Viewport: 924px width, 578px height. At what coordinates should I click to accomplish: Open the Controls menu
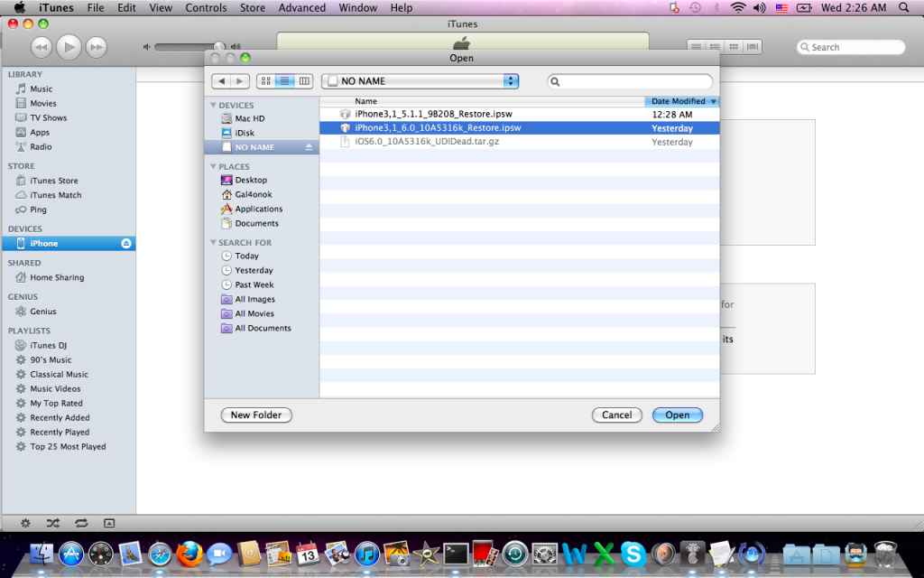pyautogui.click(x=206, y=7)
